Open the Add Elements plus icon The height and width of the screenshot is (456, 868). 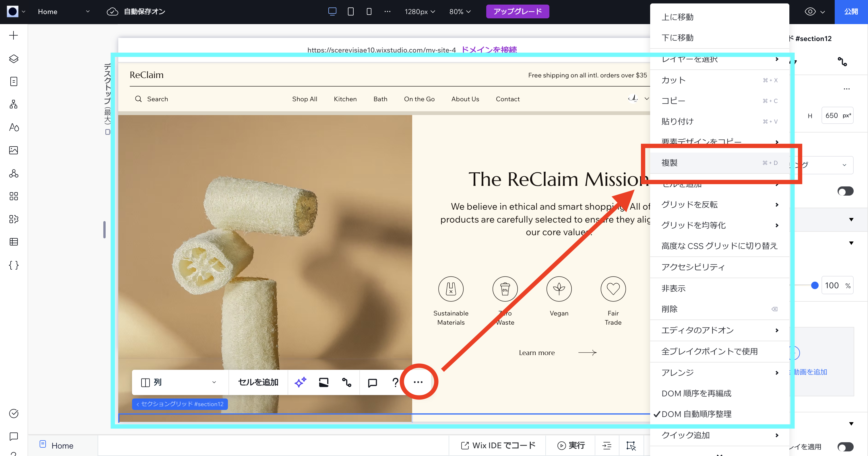pyautogui.click(x=13, y=35)
